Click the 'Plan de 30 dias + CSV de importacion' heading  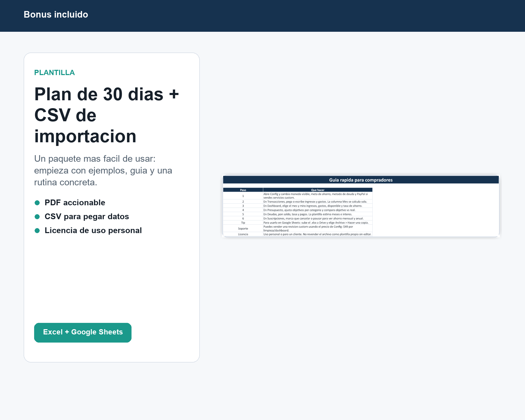[107, 115]
